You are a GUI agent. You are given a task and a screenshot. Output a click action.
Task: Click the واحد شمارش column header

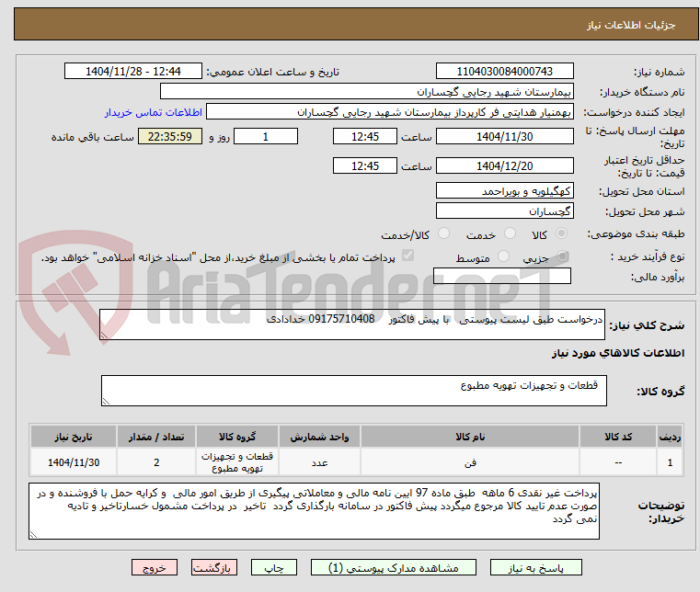[x=319, y=437]
